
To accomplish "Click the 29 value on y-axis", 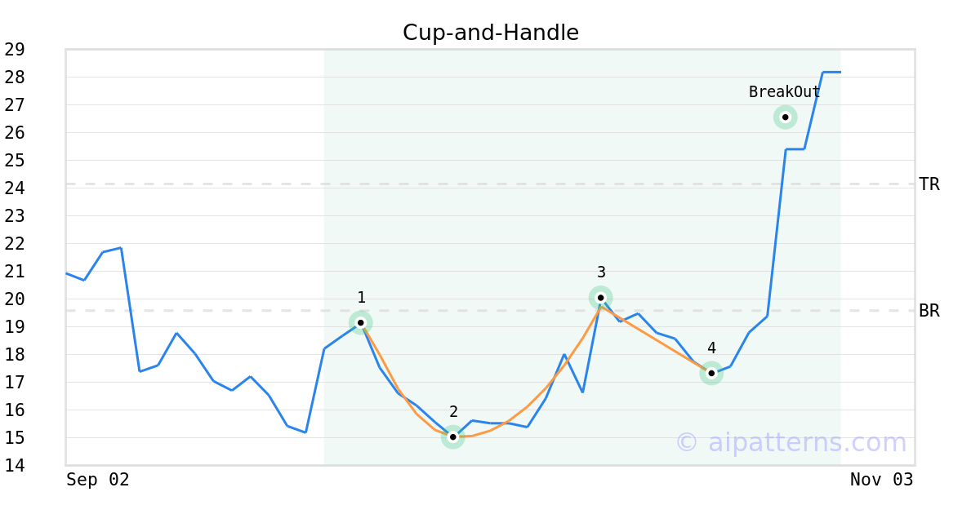I will tap(14, 50).
